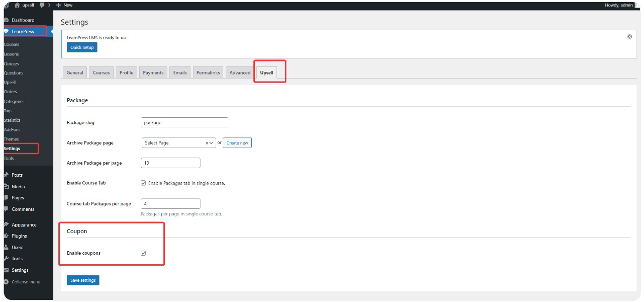
Task: Click the upsell site name link
Action: pyautogui.click(x=28, y=5)
